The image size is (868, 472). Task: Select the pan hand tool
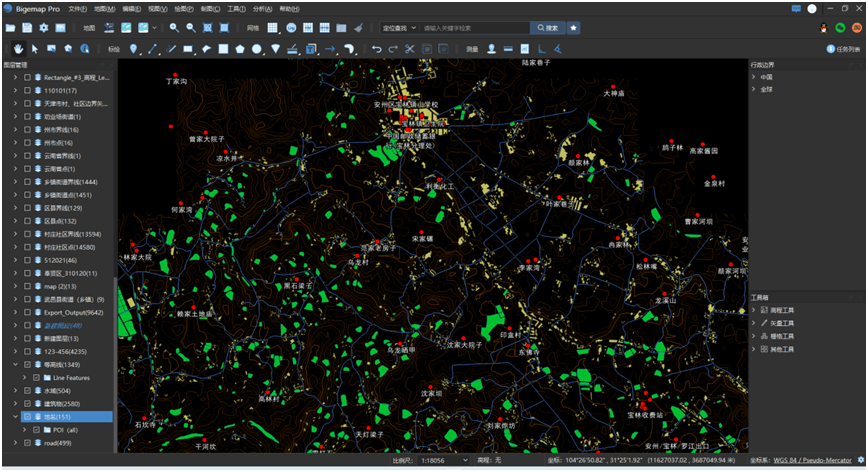[x=18, y=49]
